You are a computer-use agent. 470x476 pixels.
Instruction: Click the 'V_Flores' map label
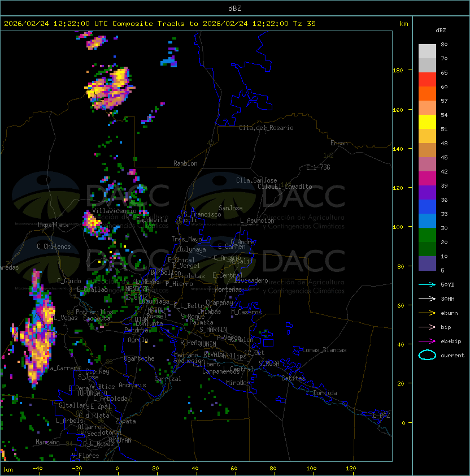point(85,456)
